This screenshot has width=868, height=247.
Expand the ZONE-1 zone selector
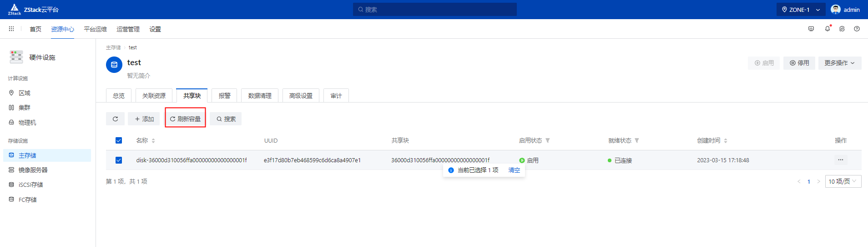[x=801, y=10]
